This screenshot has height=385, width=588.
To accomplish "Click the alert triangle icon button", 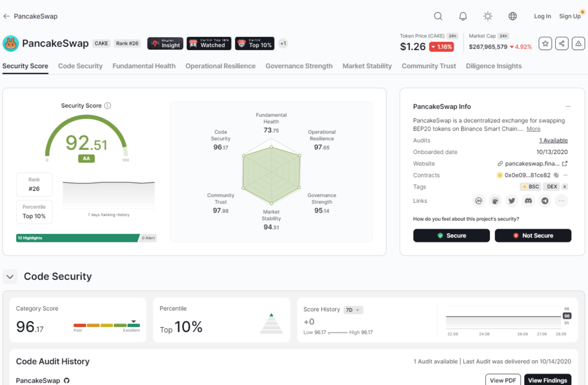I will (x=579, y=44).
